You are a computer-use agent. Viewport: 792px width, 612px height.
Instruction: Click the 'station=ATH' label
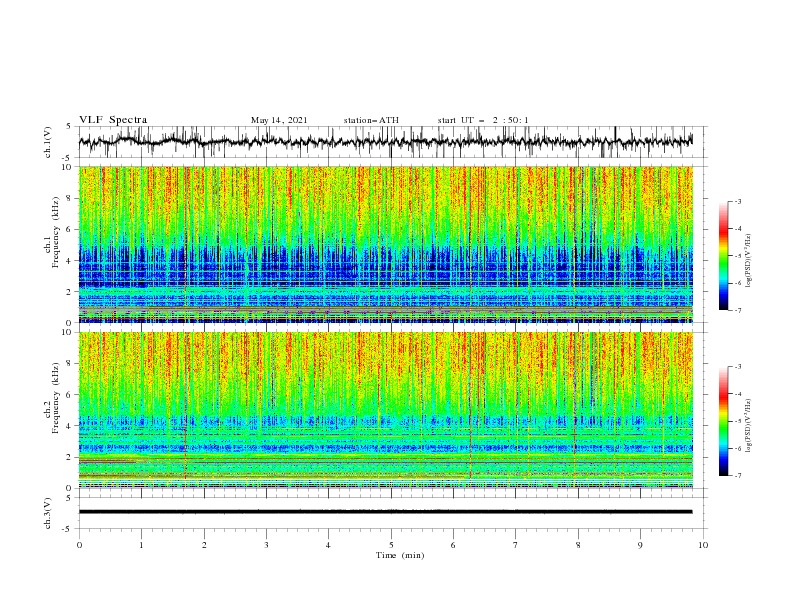(x=371, y=120)
